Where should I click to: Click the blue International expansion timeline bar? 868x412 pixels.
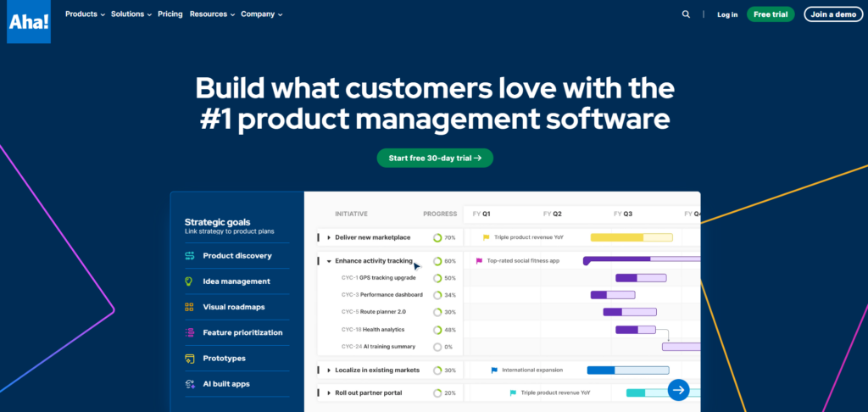tap(628, 370)
